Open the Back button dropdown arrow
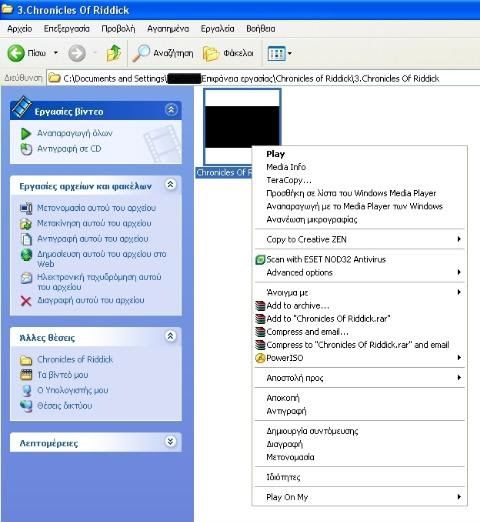480x522 pixels. (56, 53)
